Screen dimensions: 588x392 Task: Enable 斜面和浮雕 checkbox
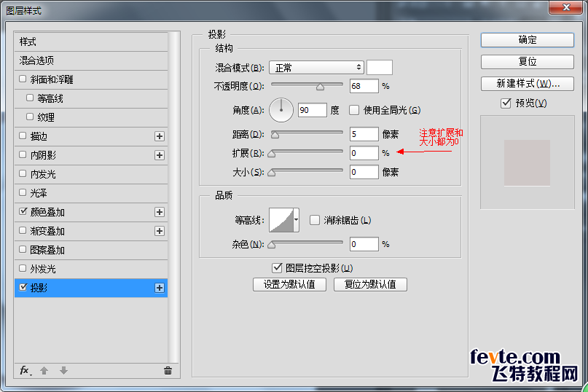(23, 79)
